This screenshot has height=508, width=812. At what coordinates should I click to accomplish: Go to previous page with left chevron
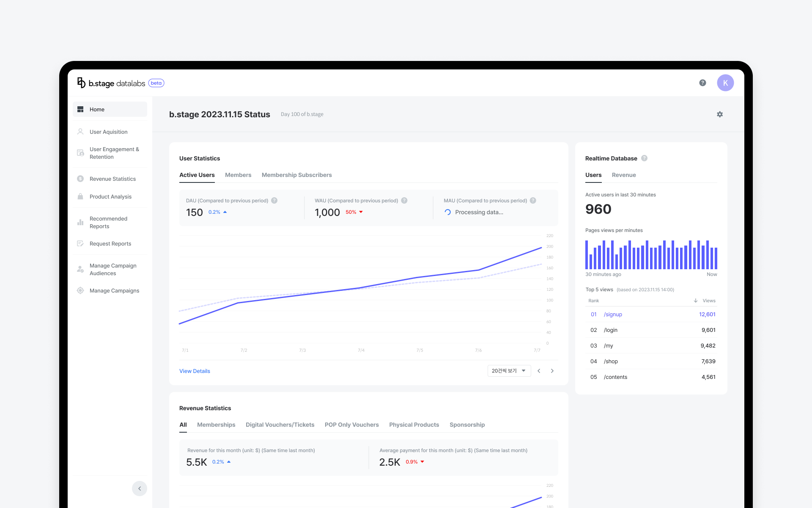(x=539, y=371)
